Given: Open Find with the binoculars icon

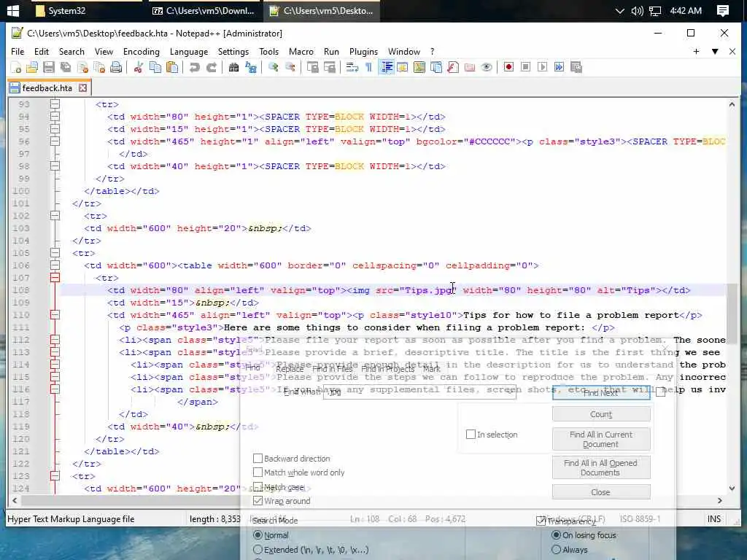Looking at the screenshot, I should click(234, 67).
